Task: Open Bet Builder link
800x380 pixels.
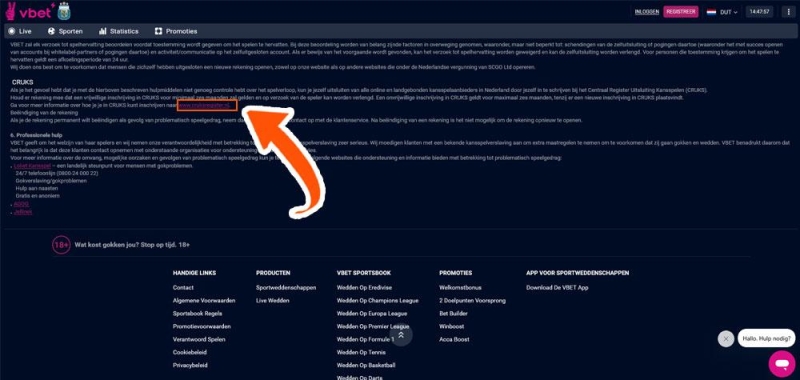Action: pyautogui.click(x=453, y=314)
